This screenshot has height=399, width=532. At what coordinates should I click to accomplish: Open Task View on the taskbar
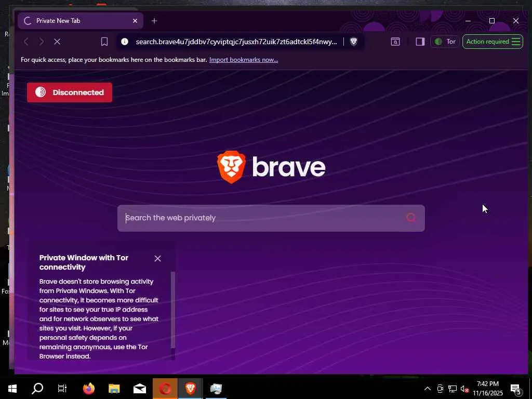point(62,389)
